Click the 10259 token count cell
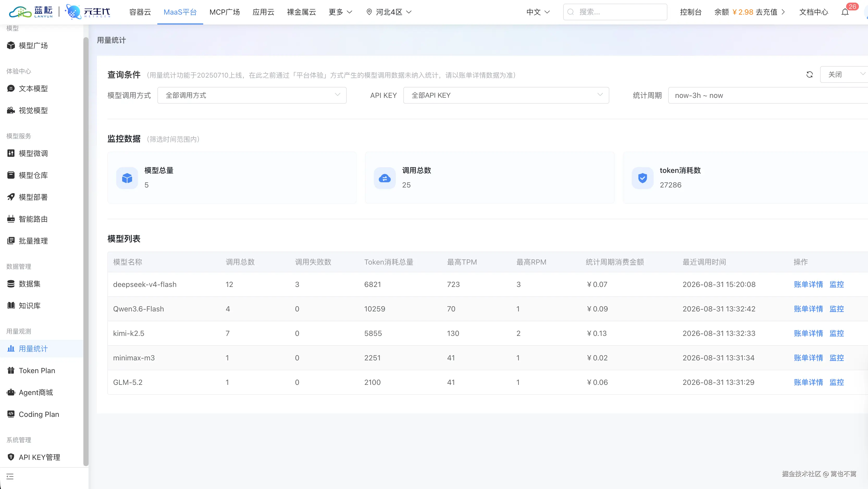Image resolution: width=868 pixels, height=489 pixels. pos(374,309)
